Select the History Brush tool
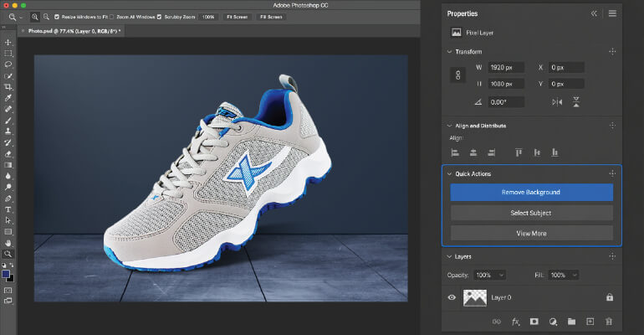Image resolution: width=644 pixels, height=335 pixels. 8,142
